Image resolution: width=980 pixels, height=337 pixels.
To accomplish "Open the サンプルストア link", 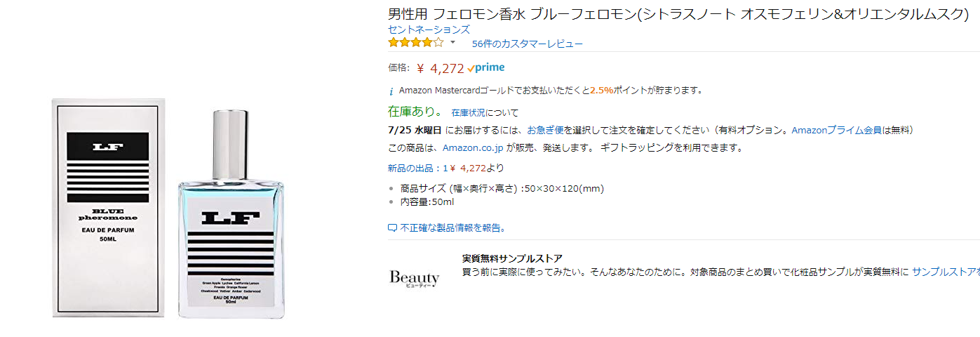I will pos(946,271).
